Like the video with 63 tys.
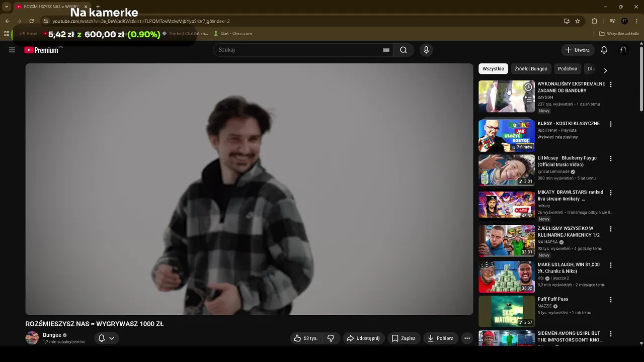644x362 pixels. point(306,338)
